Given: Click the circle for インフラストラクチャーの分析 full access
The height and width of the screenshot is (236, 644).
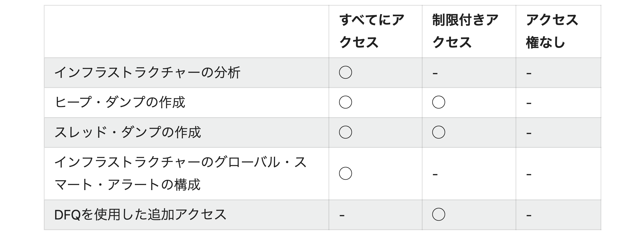Looking at the screenshot, I should pos(345,73).
